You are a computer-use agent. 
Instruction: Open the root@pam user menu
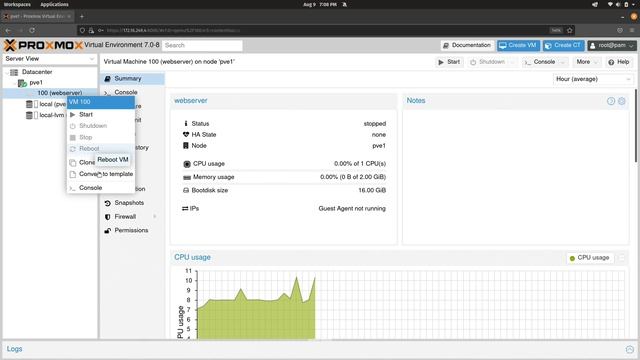pos(612,46)
